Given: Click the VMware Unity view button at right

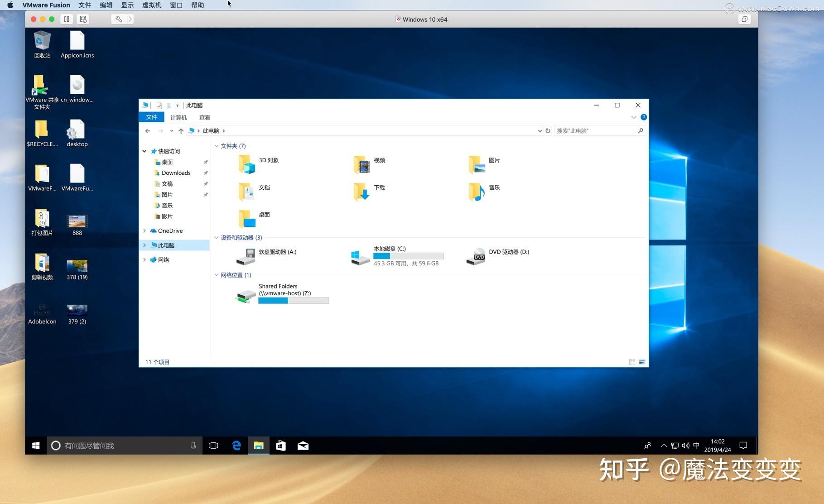Looking at the screenshot, I should pyautogui.click(x=744, y=19).
